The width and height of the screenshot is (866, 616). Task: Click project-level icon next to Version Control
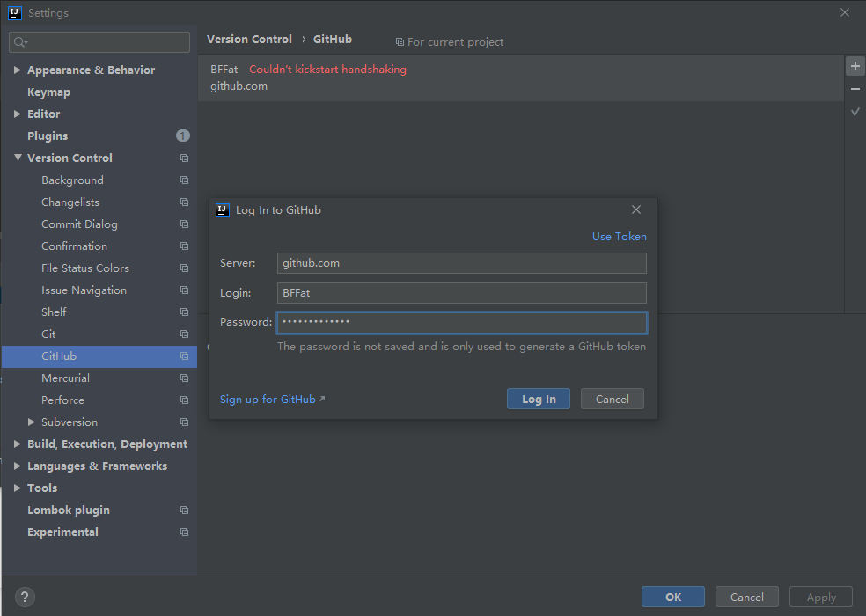click(x=185, y=158)
